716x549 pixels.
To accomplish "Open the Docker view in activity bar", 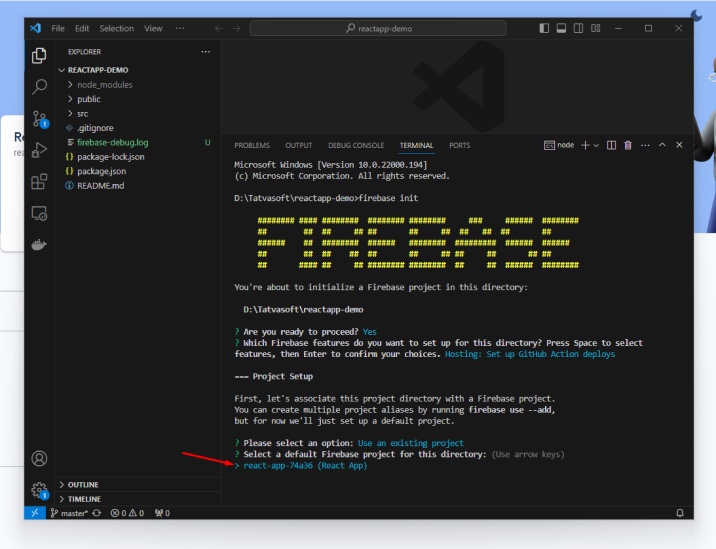I will (x=40, y=244).
